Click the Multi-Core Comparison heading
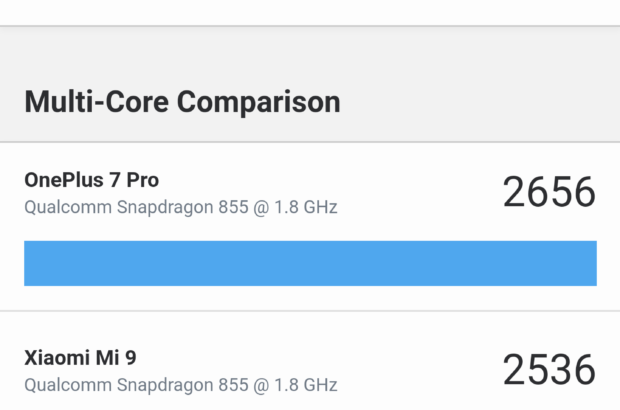 coord(182,101)
